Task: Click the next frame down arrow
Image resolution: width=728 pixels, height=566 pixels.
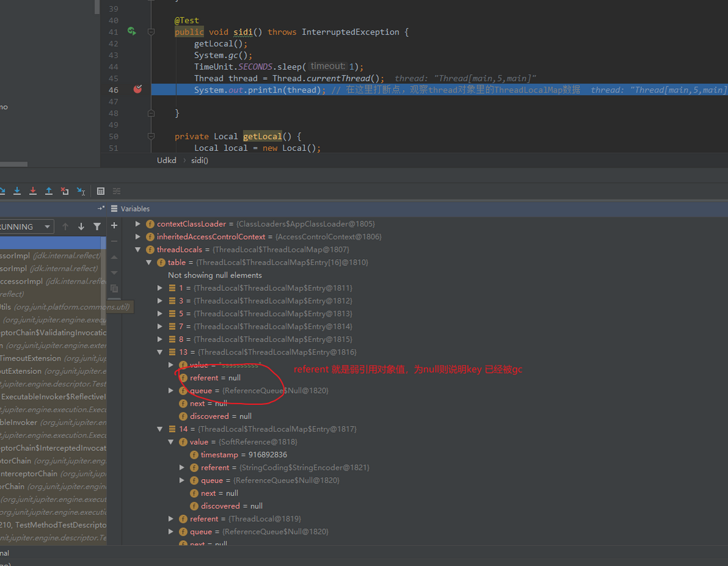Action: point(82,227)
